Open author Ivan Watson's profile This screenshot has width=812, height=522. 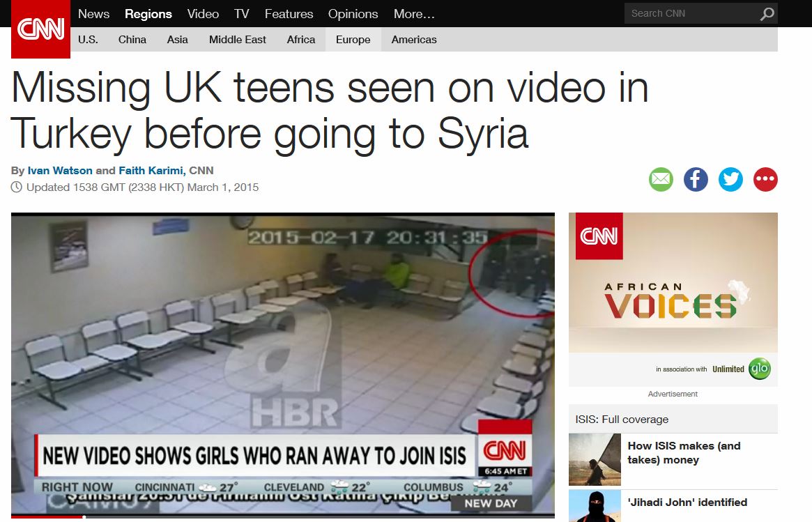(x=60, y=170)
